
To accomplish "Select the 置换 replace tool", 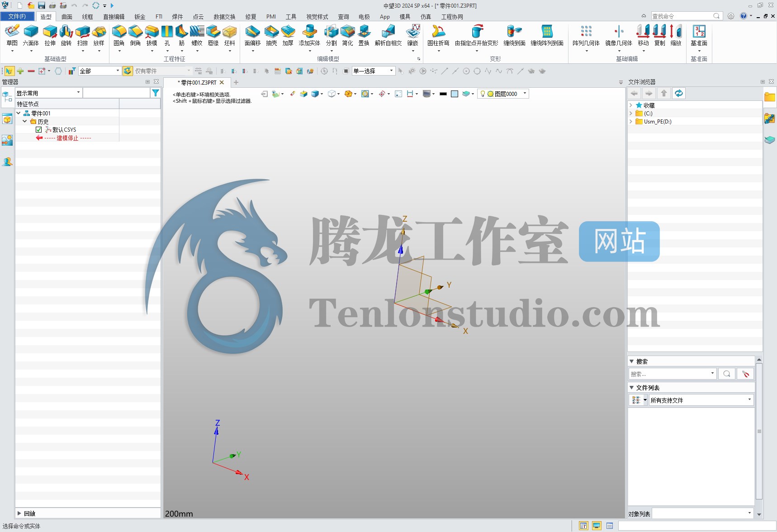I will click(x=364, y=35).
